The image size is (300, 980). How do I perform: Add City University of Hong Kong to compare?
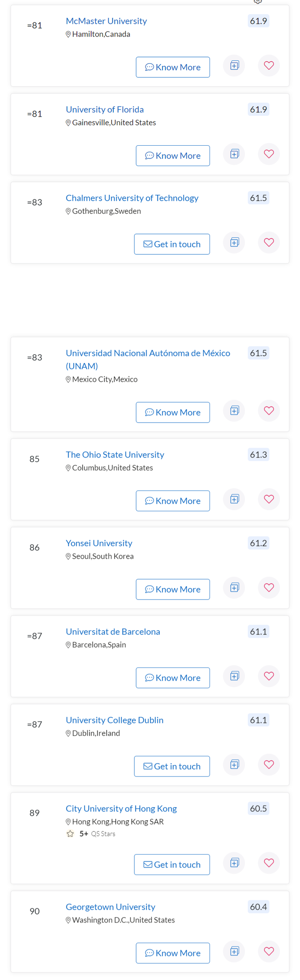pyautogui.click(x=235, y=863)
